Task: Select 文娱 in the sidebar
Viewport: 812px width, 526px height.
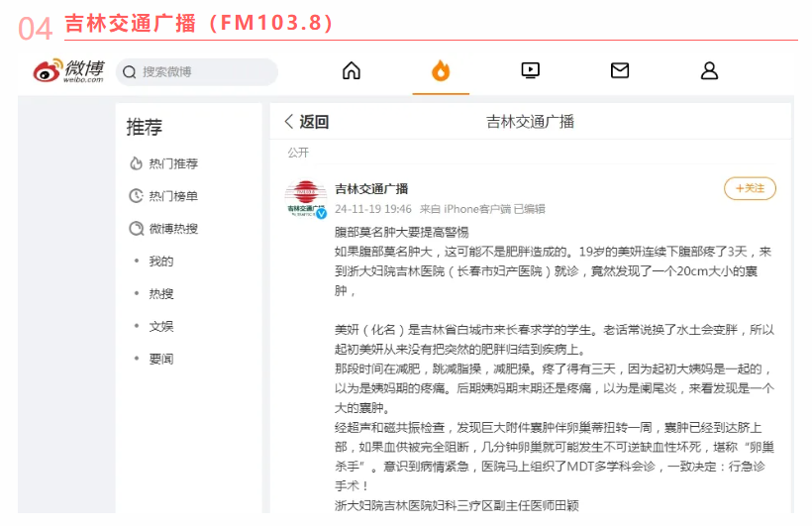Action: point(161,327)
